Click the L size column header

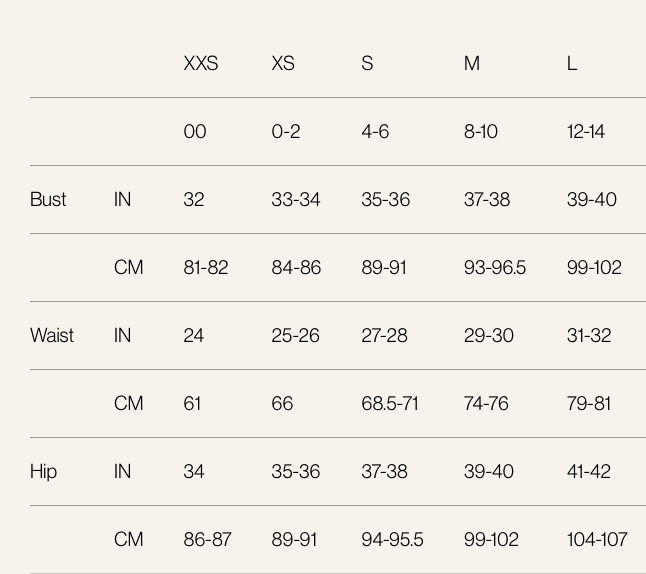pyautogui.click(x=572, y=63)
